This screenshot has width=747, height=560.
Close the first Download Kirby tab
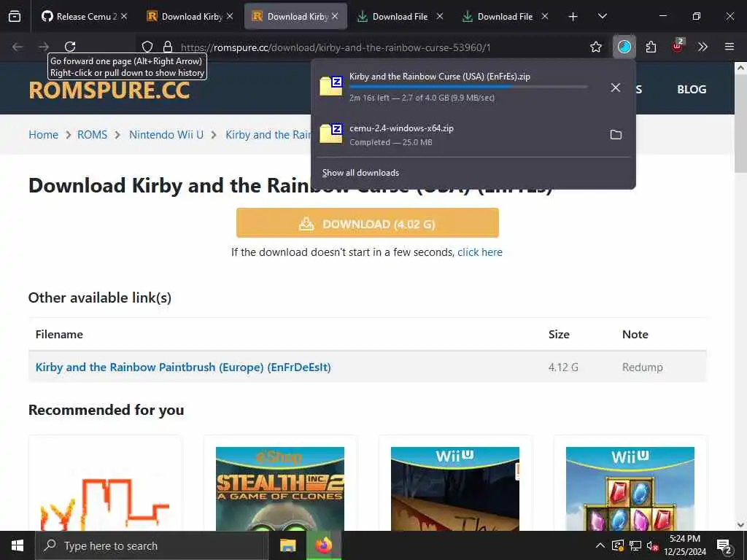coord(230,16)
